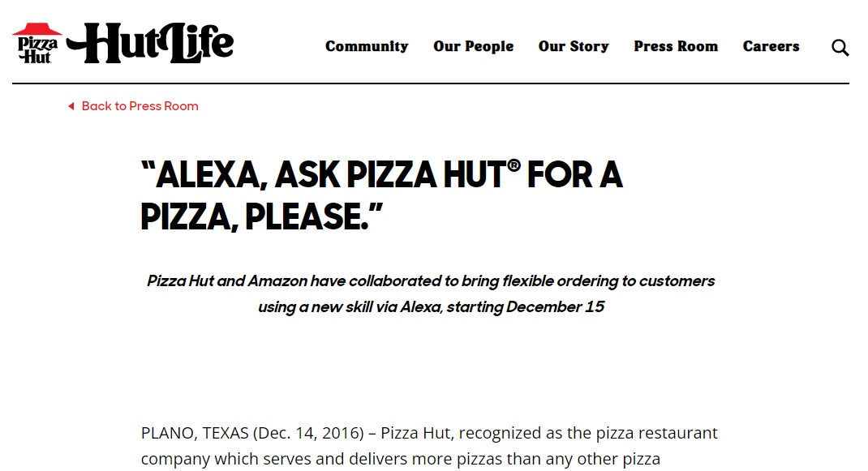
Task: Open the search magnifier icon
Action: [840, 48]
